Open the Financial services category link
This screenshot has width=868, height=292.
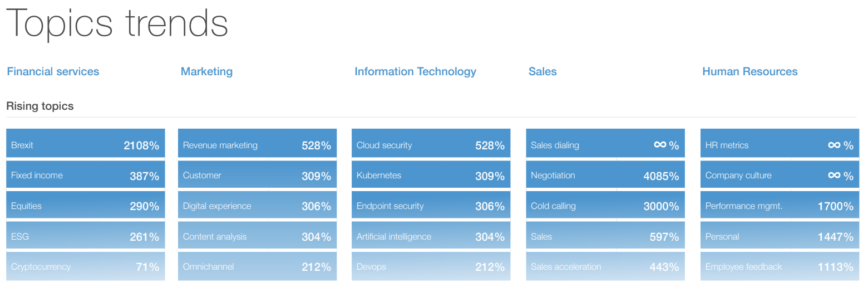(53, 72)
